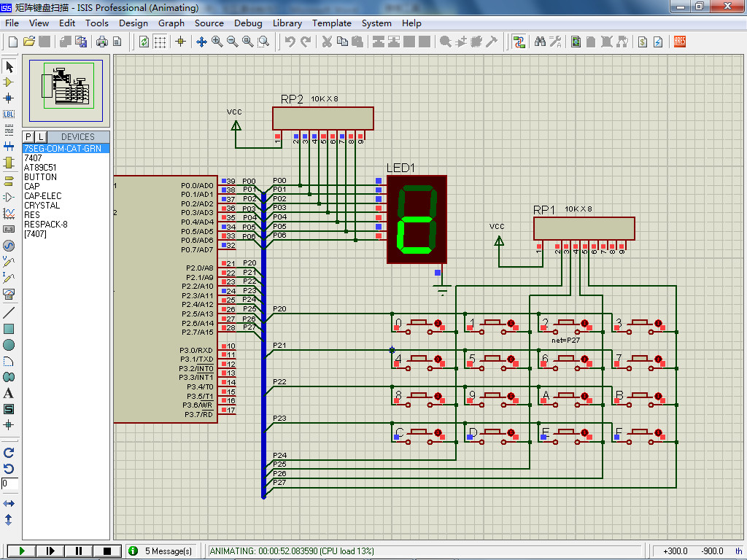Open the Library menu
This screenshot has width=747, height=560.
pyautogui.click(x=287, y=23)
